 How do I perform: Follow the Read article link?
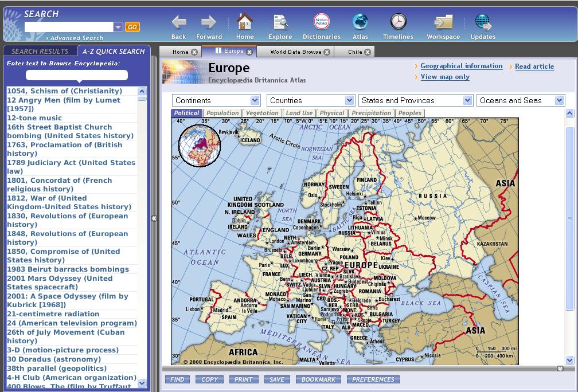[534, 66]
